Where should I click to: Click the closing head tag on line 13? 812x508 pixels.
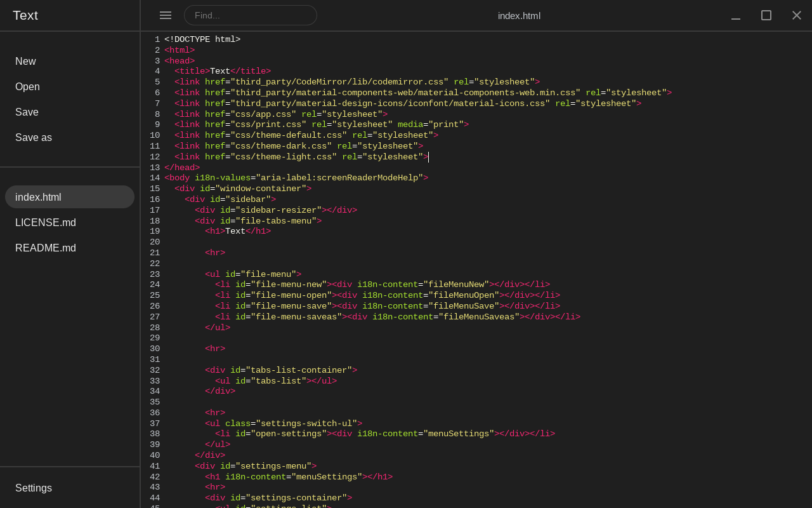(x=182, y=168)
